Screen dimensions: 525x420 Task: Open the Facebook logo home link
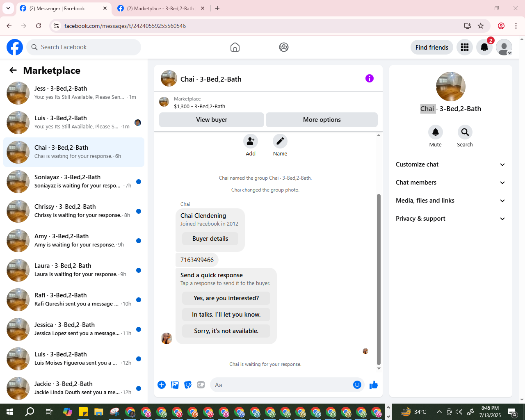pyautogui.click(x=15, y=47)
